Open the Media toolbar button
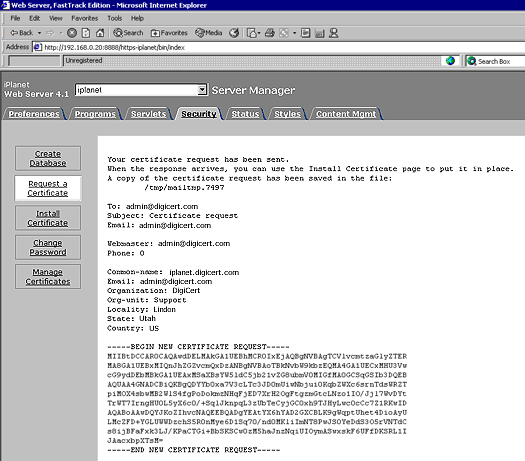 (x=209, y=33)
